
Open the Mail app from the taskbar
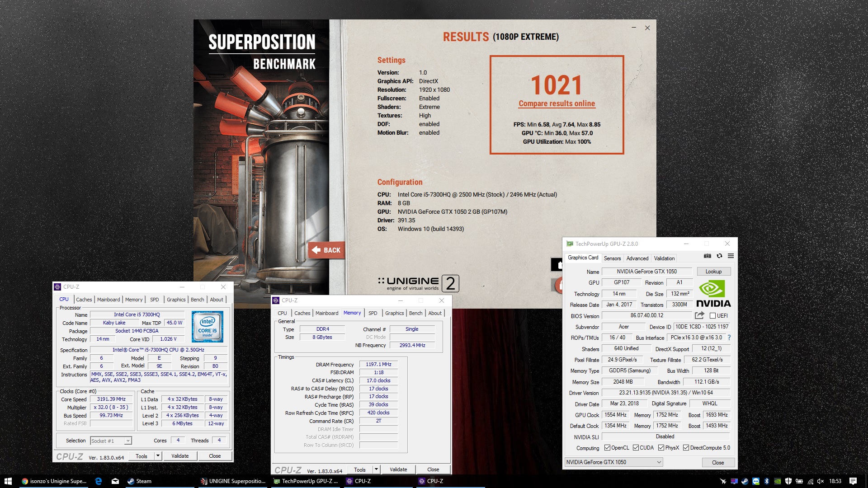point(115,481)
